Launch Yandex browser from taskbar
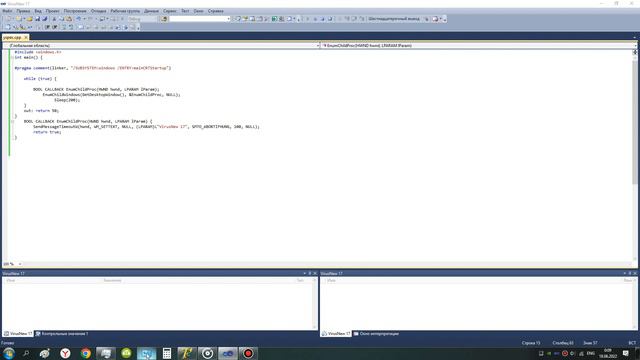The image size is (640, 360). [x=65, y=353]
